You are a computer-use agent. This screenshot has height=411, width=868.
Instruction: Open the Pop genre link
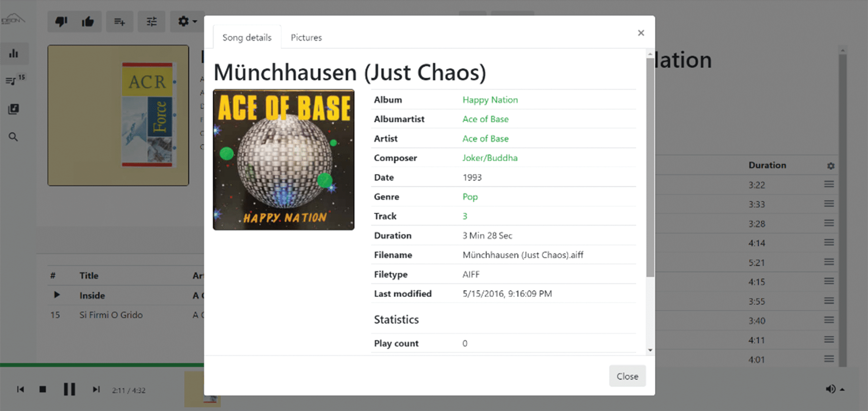point(470,197)
